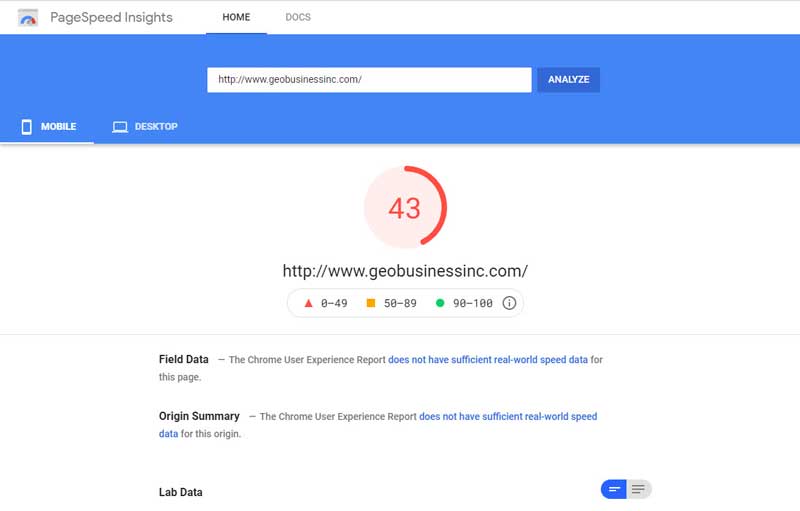
Task: Click the PageSpeed Insights logo icon
Action: 28,18
